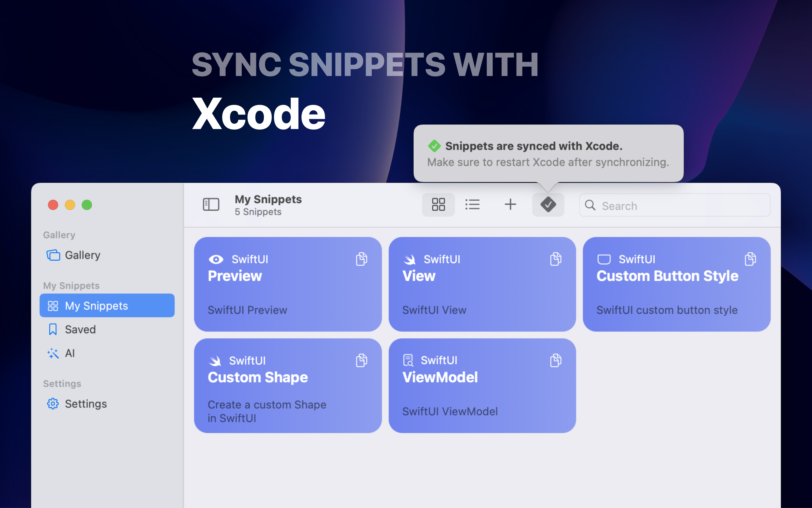Click the document search icon on ViewModel
The height and width of the screenshot is (508, 812).
click(x=408, y=360)
